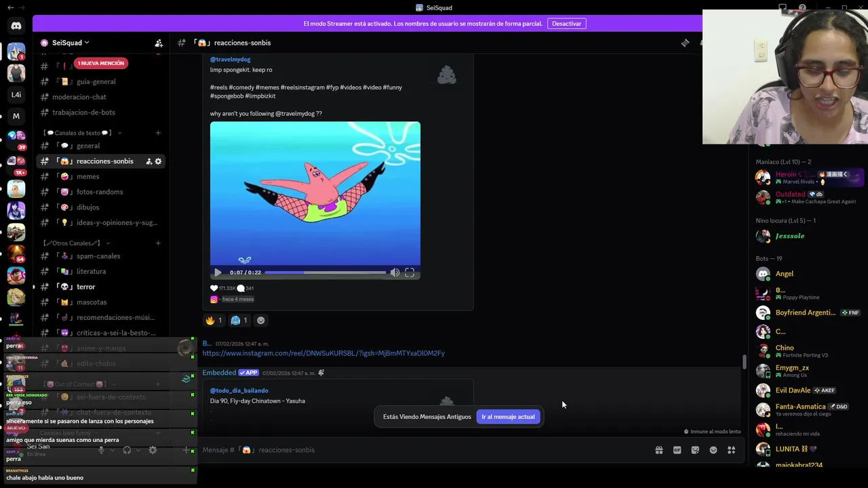
Task: Open the @todo_dia_bailando author link
Action: (x=239, y=390)
